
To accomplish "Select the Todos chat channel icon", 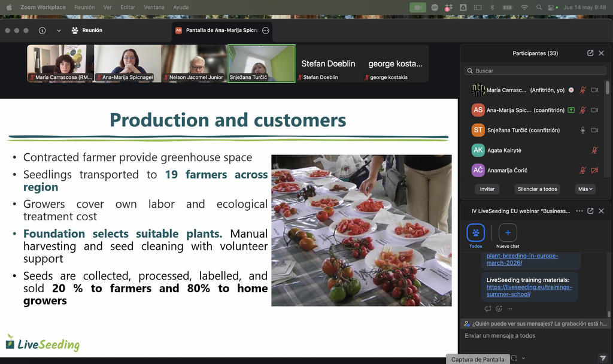I will (476, 233).
